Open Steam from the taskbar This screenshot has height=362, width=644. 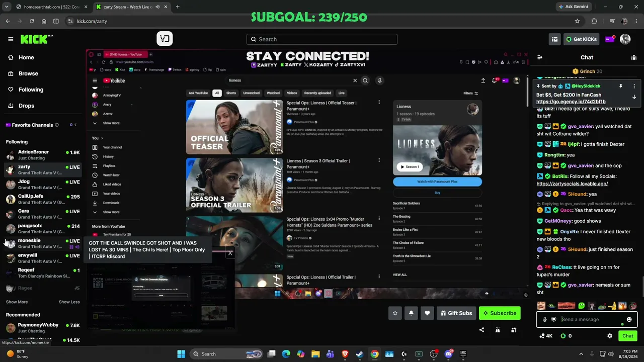[x=360, y=354]
